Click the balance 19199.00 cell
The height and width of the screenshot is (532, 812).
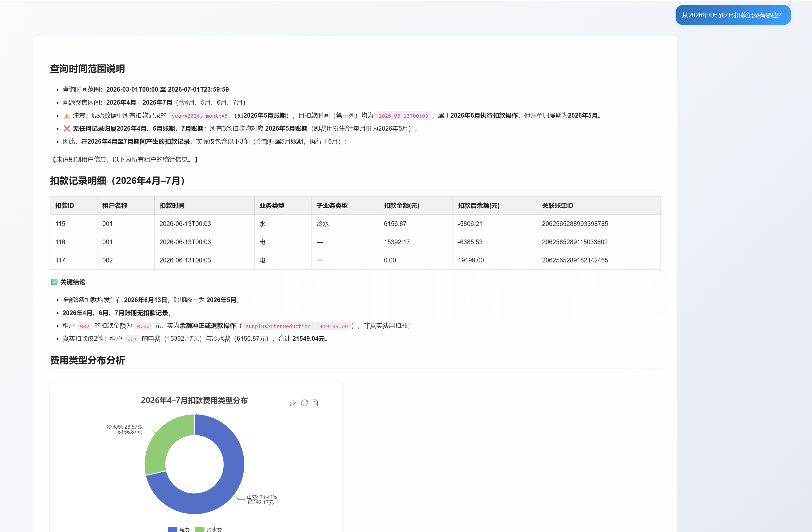coord(495,260)
